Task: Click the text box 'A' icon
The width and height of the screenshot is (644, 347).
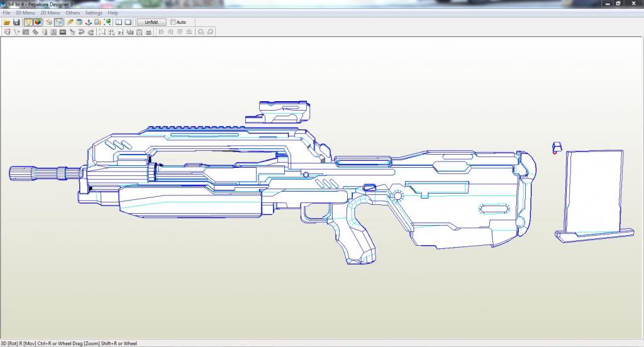Action: (139, 32)
